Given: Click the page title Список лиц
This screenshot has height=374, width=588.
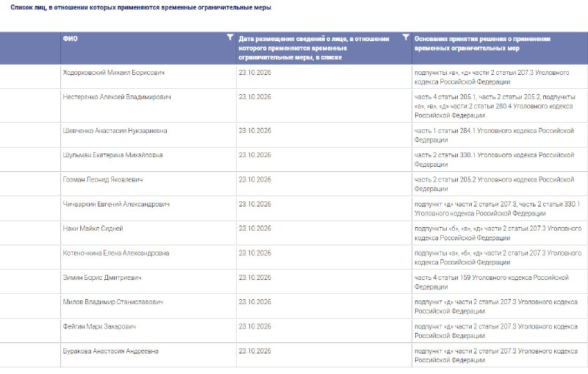Looking at the screenshot, I should (140, 7).
